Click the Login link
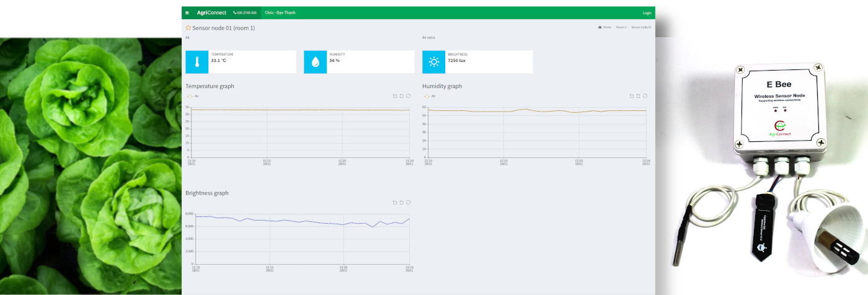The image size is (868, 295). pyautogui.click(x=647, y=12)
